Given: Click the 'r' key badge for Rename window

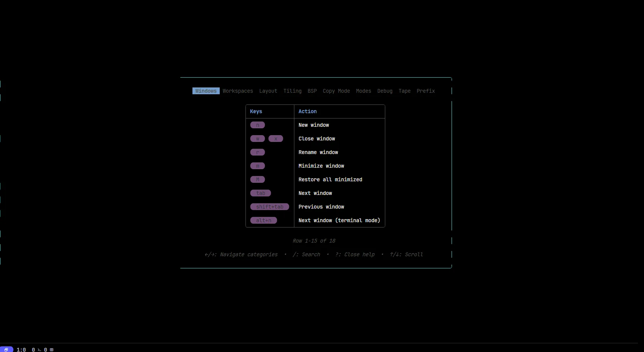Looking at the screenshot, I should (x=258, y=152).
